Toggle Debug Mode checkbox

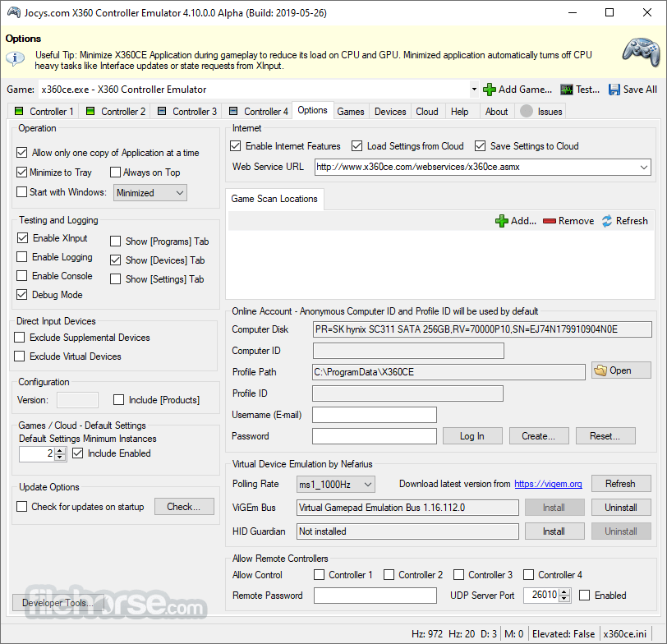[21, 294]
